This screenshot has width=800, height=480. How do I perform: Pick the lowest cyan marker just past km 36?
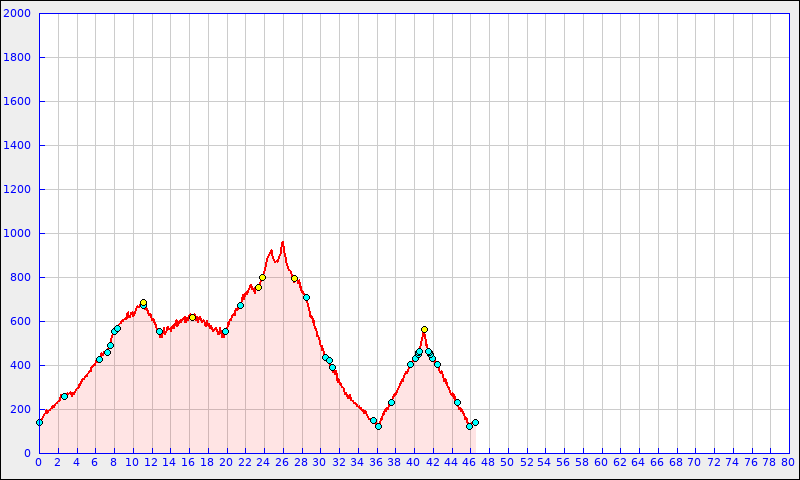pos(378,426)
